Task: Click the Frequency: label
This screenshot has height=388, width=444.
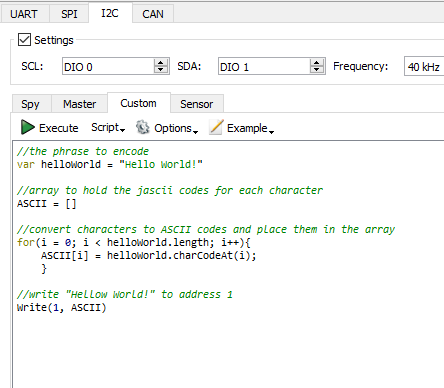Action: click(x=361, y=66)
